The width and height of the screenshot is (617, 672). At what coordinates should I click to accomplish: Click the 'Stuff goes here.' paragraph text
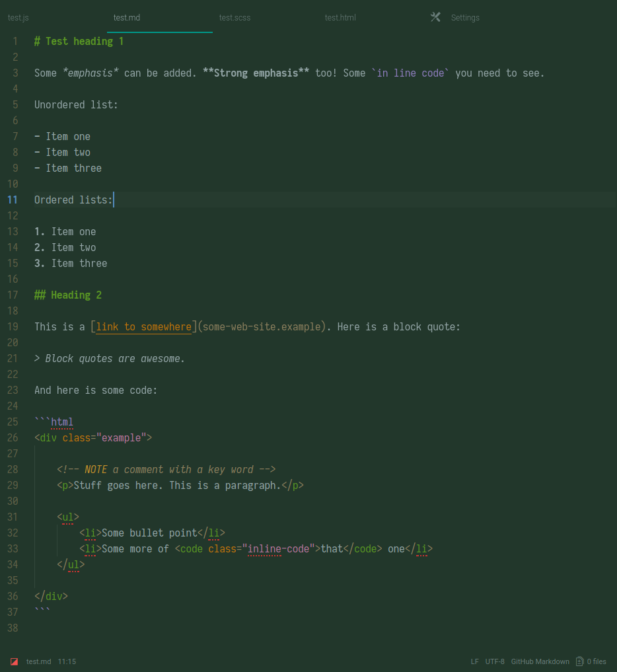tap(118, 485)
